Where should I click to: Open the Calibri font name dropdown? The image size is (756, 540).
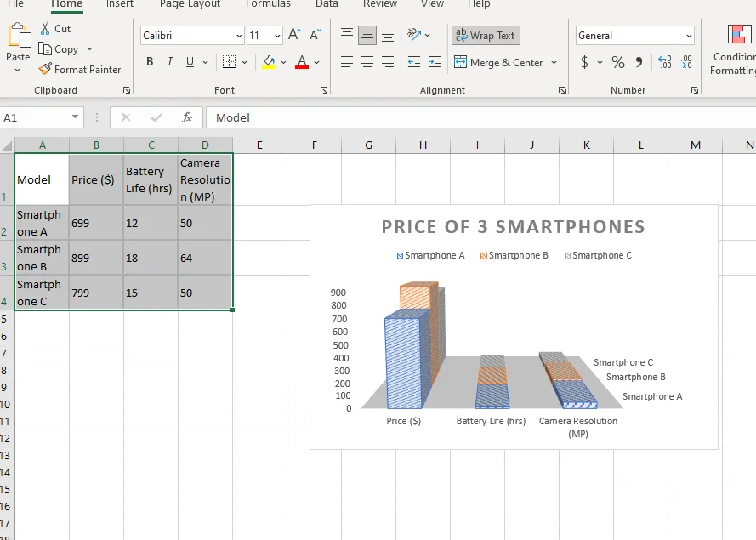(239, 36)
